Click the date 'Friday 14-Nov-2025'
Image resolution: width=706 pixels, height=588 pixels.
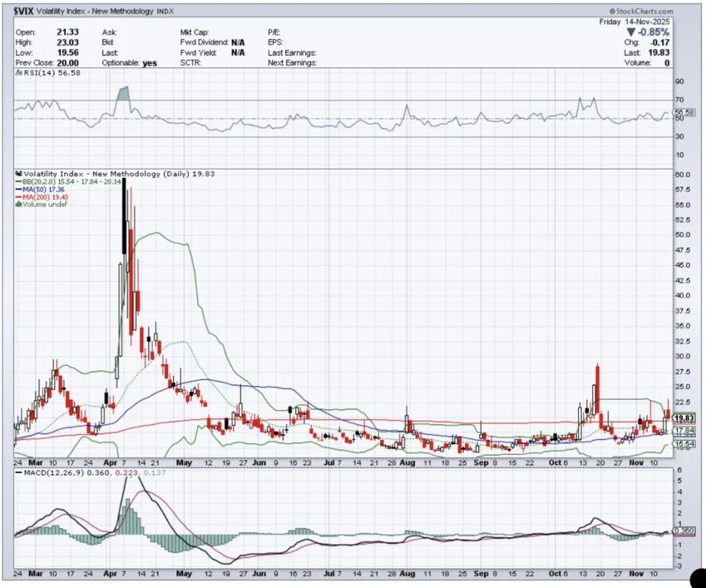pyautogui.click(x=634, y=22)
